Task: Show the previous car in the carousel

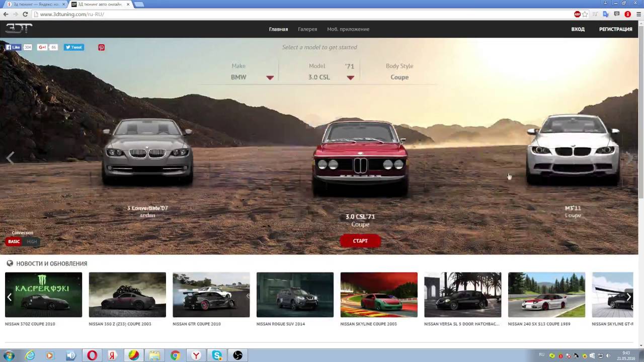Action: [10, 158]
